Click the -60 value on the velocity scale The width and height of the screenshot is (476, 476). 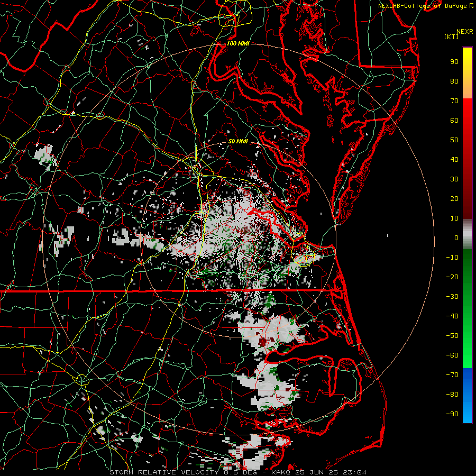(x=452, y=355)
